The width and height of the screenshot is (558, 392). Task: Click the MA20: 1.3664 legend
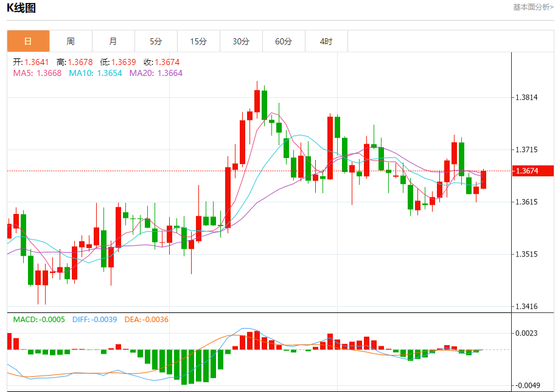tap(156, 73)
